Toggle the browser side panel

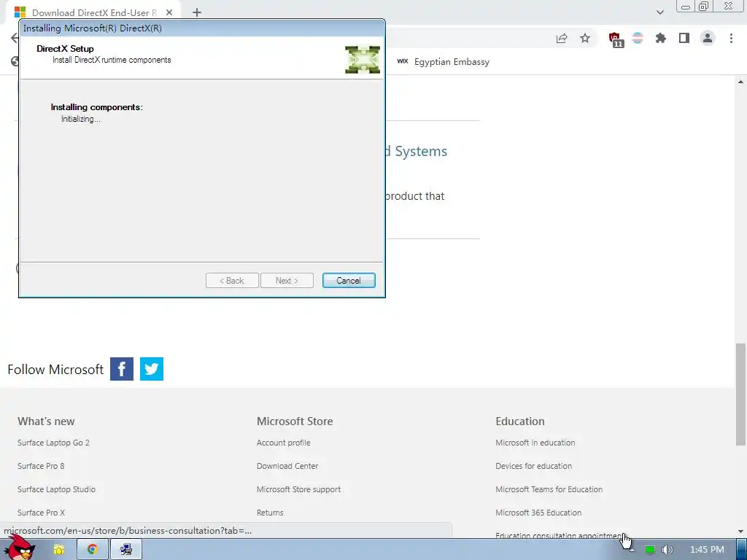click(x=684, y=38)
